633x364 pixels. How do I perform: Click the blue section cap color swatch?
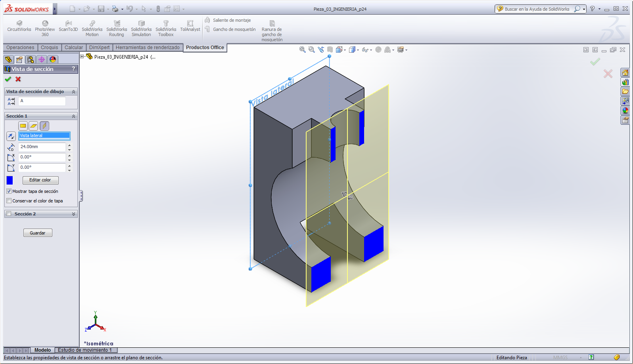tap(10, 180)
